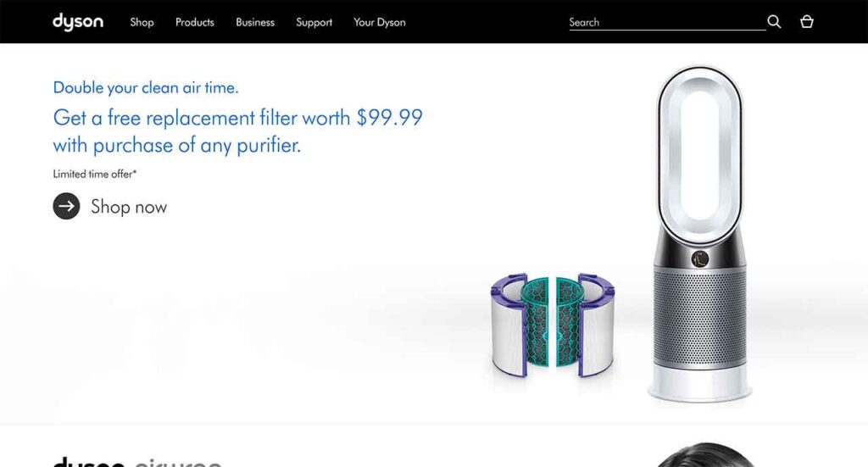The image size is (868, 467).
Task: Click the partially visible dyson airwrap heading
Action: [137, 461]
